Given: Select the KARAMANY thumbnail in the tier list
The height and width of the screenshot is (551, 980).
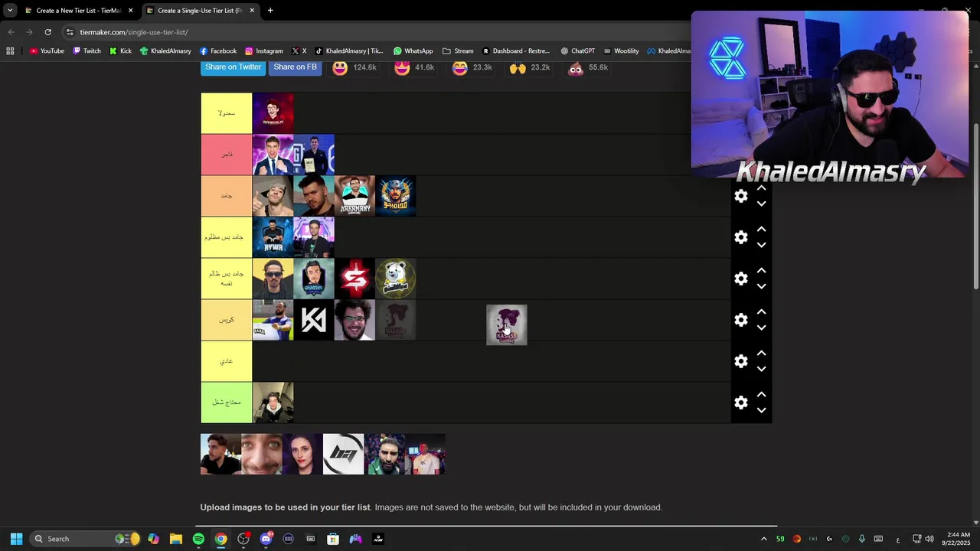Looking at the screenshot, I should tap(354, 196).
